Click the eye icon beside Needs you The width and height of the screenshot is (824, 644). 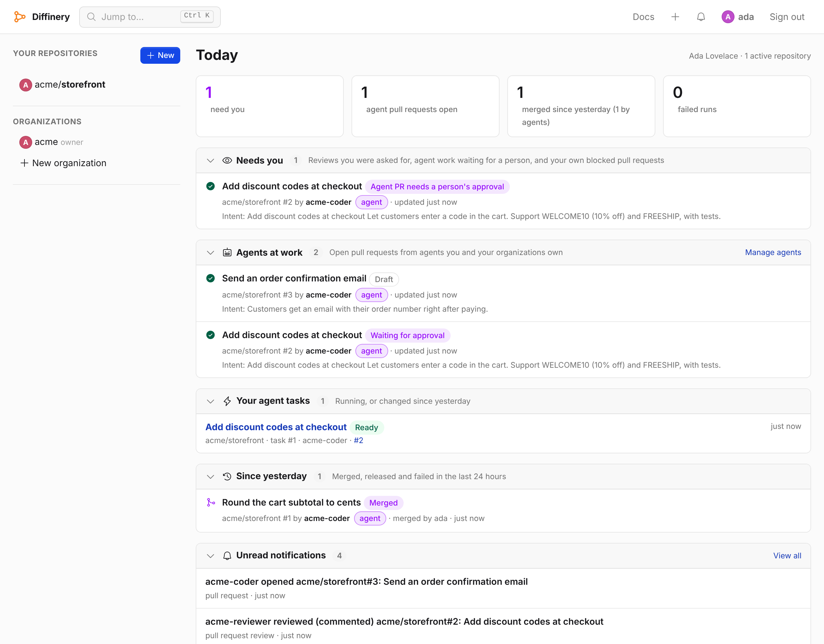pyautogui.click(x=227, y=160)
